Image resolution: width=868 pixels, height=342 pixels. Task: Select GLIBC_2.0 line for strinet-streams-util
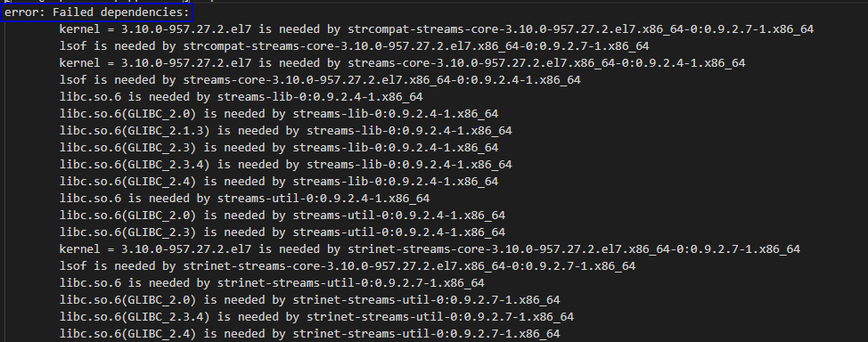(x=309, y=300)
